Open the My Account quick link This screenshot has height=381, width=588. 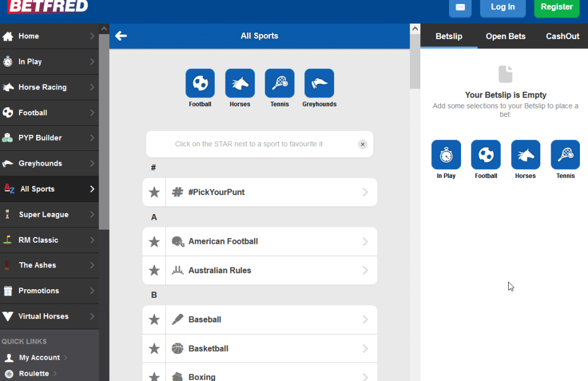(x=40, y=357)
